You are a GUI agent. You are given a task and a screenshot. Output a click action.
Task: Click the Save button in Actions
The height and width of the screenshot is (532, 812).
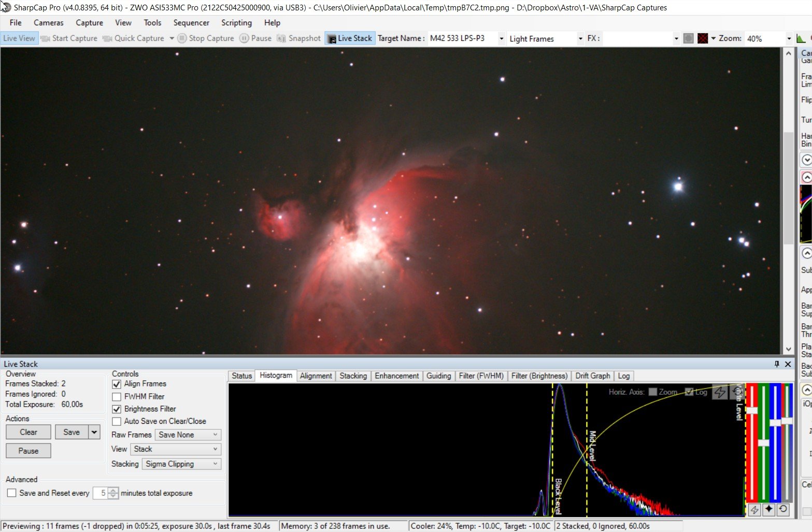click(72, 432)
